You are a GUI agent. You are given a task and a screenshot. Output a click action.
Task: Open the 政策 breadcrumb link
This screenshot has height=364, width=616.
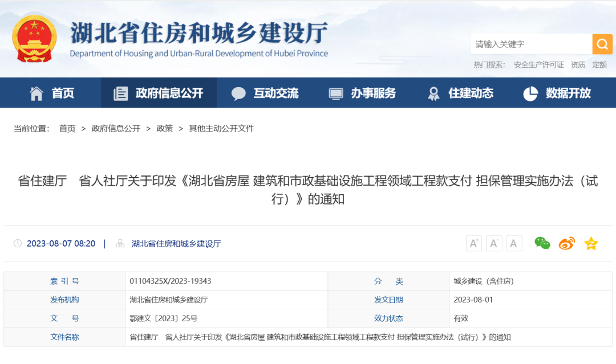tap(164, 129)
